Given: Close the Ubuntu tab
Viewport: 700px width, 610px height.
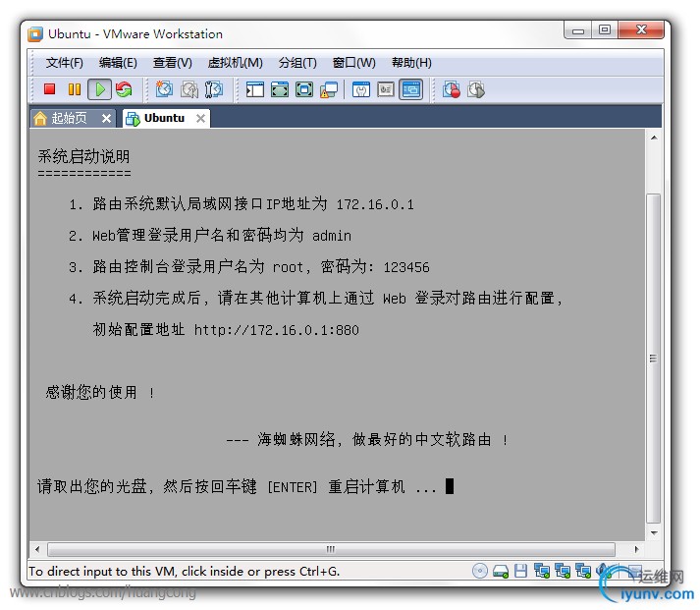Looking at the screenshot, I should [201, 118].
